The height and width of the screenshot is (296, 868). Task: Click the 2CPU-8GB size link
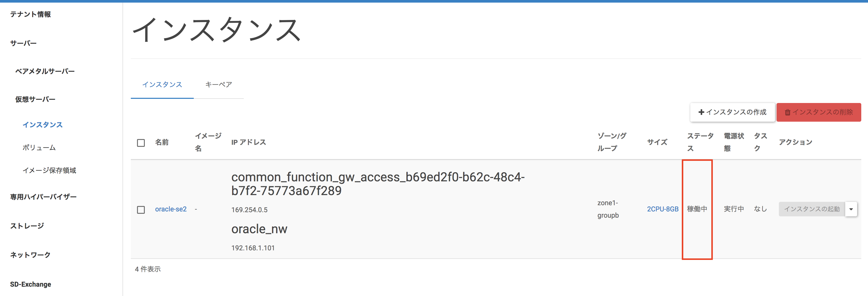pos(662,209)
